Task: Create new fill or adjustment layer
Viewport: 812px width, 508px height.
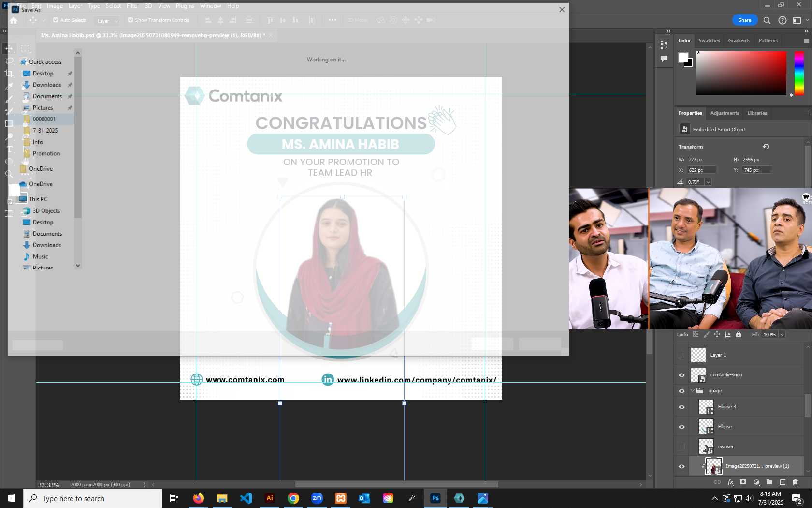Action: [x=756, y=482]
